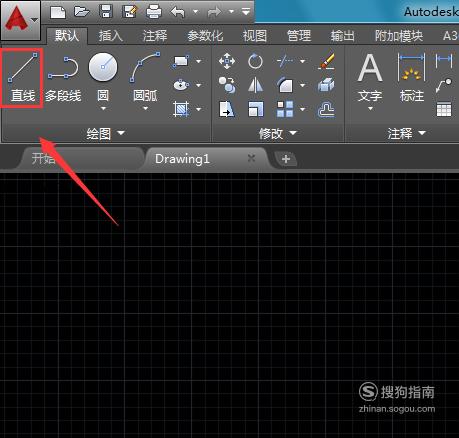Print the drawing using the plot icon

[x=154, y=12]
